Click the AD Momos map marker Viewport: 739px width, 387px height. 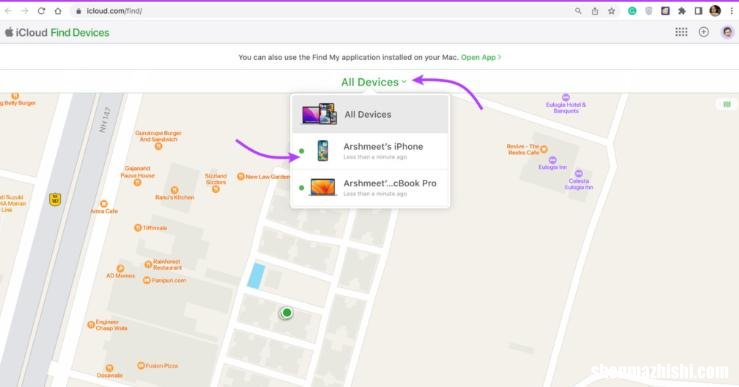click(121, 268)
